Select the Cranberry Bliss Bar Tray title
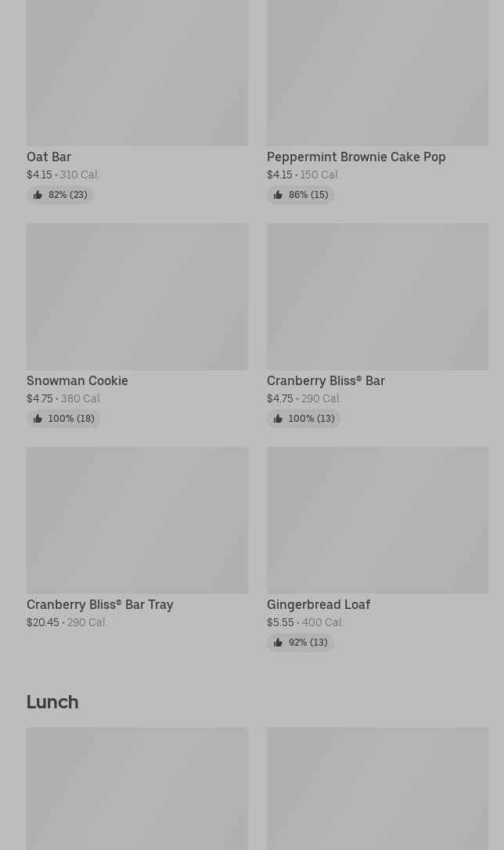 (100, 604)
